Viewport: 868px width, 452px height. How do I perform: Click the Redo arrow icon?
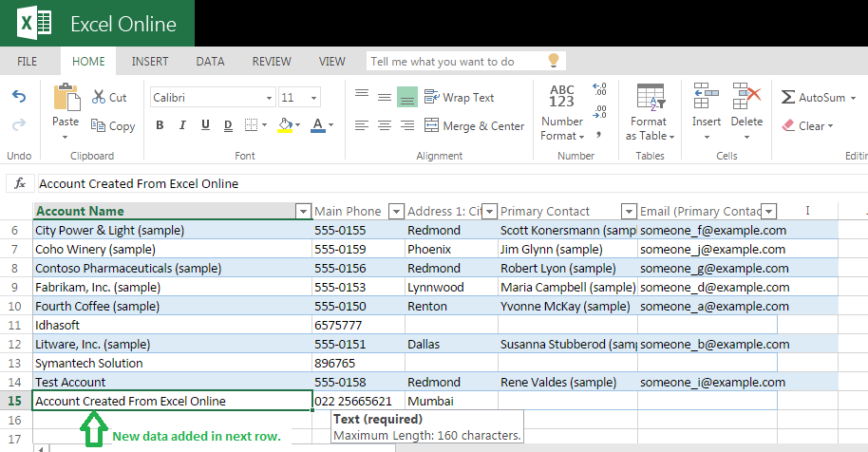click(x=19, y=125)
